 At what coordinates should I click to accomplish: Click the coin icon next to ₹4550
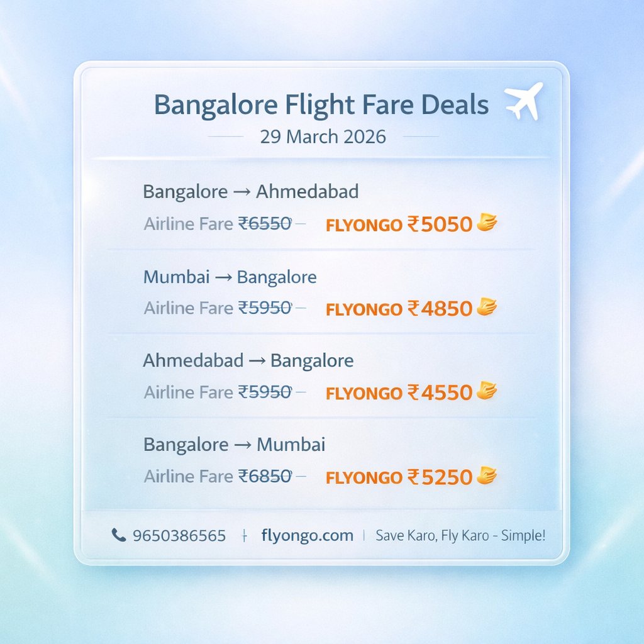click(487, 391)
